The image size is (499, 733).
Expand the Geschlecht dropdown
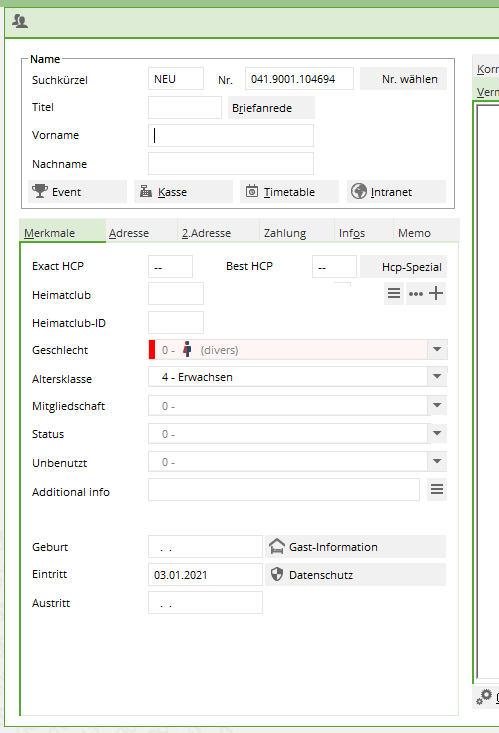(x=437, y=350)
